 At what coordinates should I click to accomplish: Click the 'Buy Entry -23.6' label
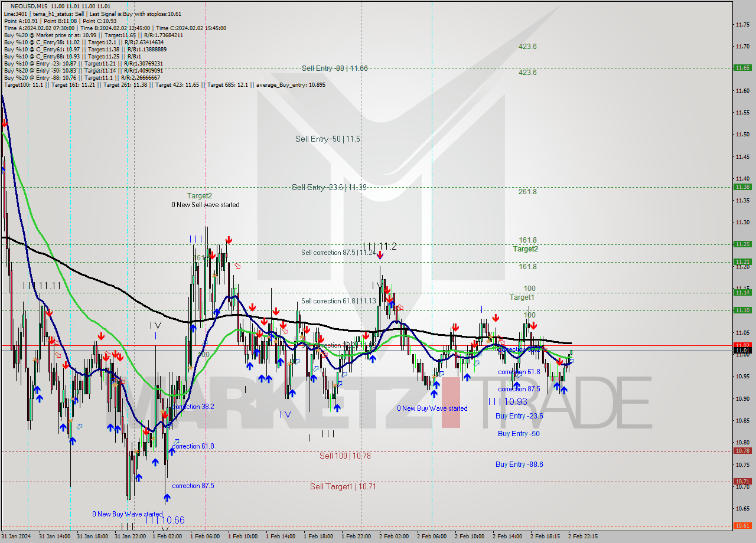(x=519, y=416)
